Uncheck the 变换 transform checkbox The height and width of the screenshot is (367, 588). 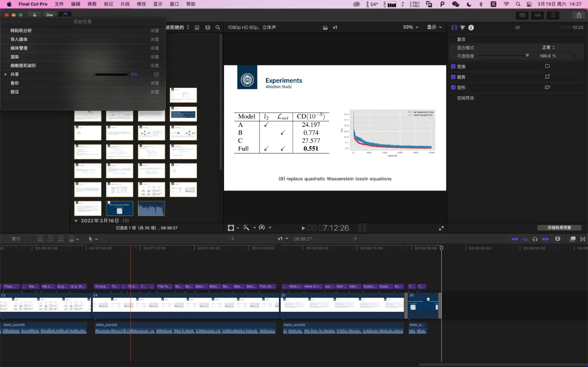[x=453, y=67]
